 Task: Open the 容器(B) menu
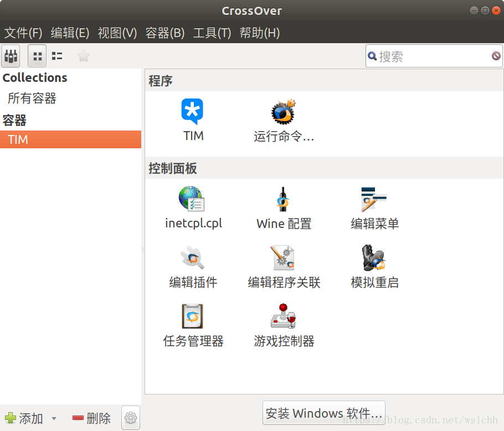pyautogui.click(x=164, y=33)
